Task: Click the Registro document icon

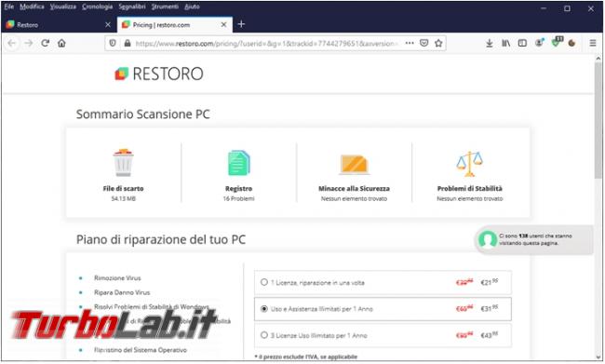Action: [x=238, y=163]
